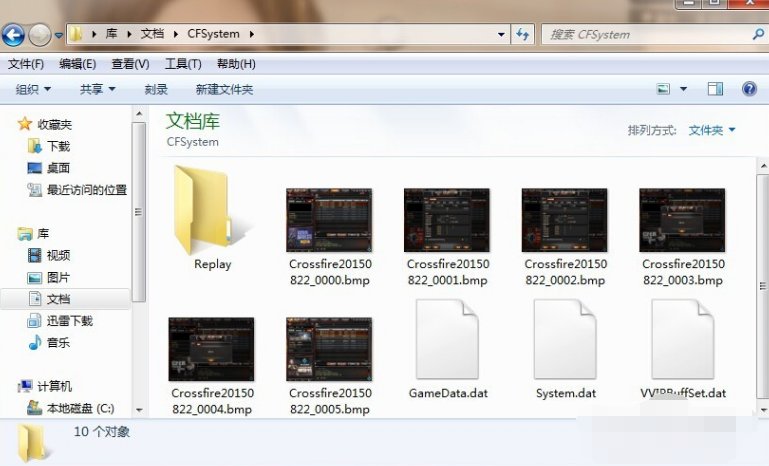769x466 pixels.
Task: Select Crossfire20150822_0005.bmp thumbnail
Action: point(329,349)
